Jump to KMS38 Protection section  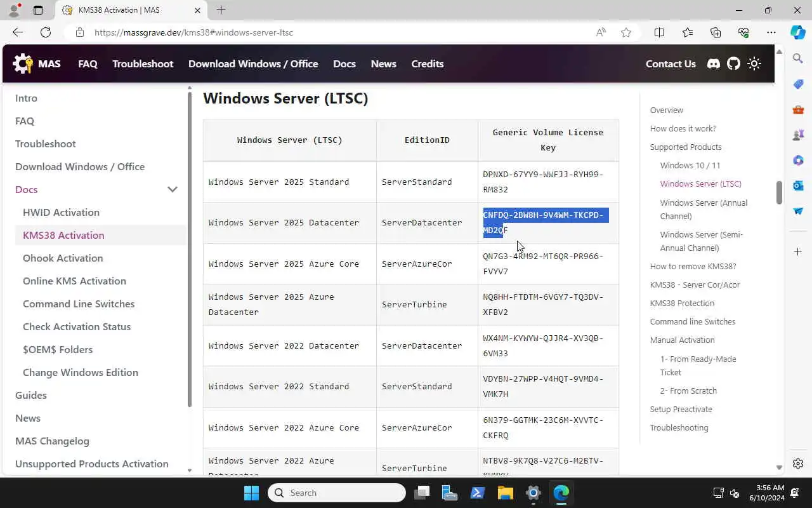click(x=682, y=303)
